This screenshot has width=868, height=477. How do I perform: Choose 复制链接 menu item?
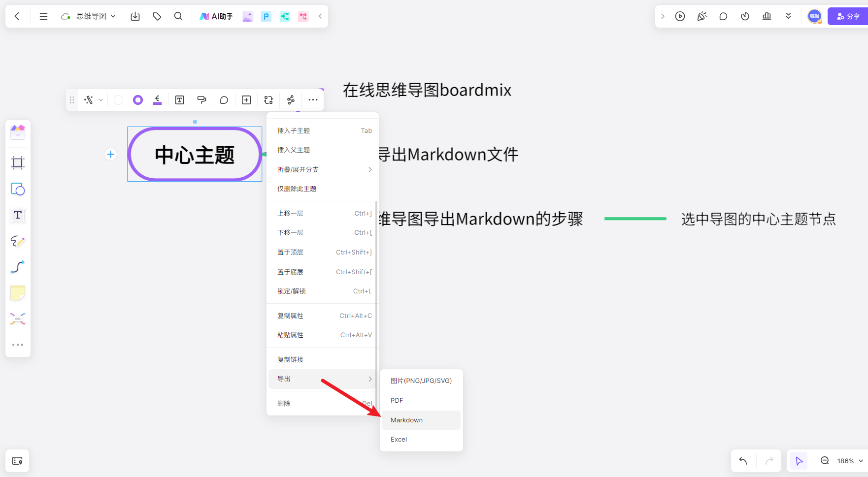[x=323, y=359]
